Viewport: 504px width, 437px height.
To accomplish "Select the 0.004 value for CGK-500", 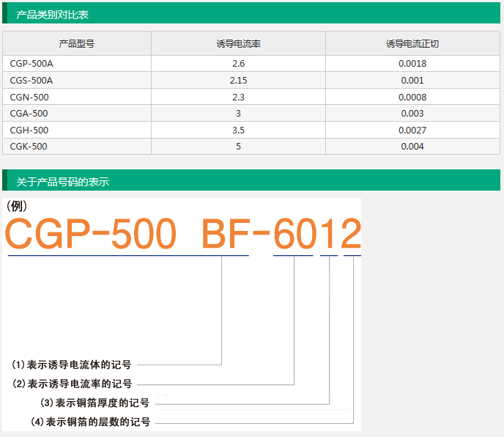I will pos(412,147).
